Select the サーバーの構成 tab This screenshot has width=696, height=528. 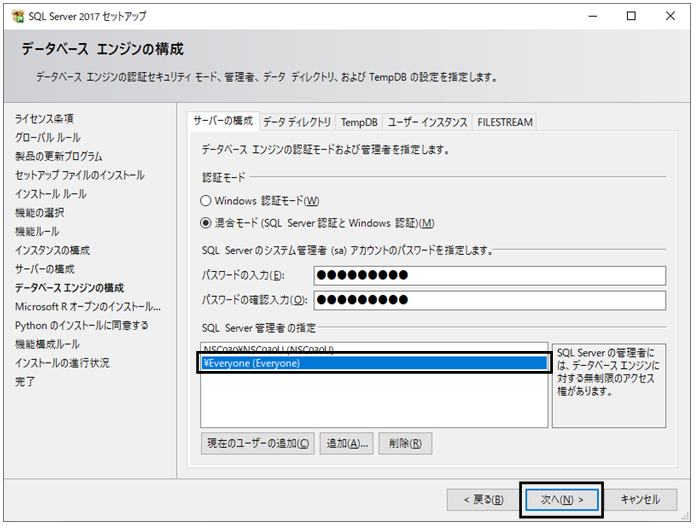coord(223,121)
